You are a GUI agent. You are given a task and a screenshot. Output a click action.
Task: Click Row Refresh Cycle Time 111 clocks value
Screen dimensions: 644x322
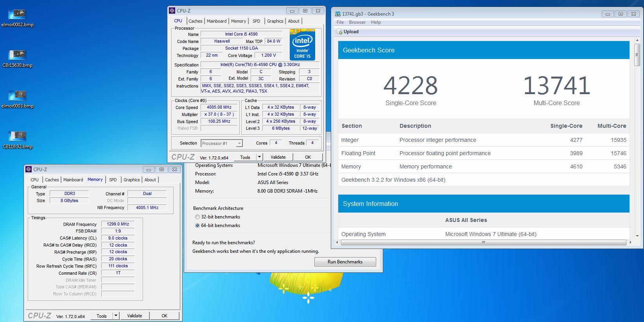click(x=118, y=266)
